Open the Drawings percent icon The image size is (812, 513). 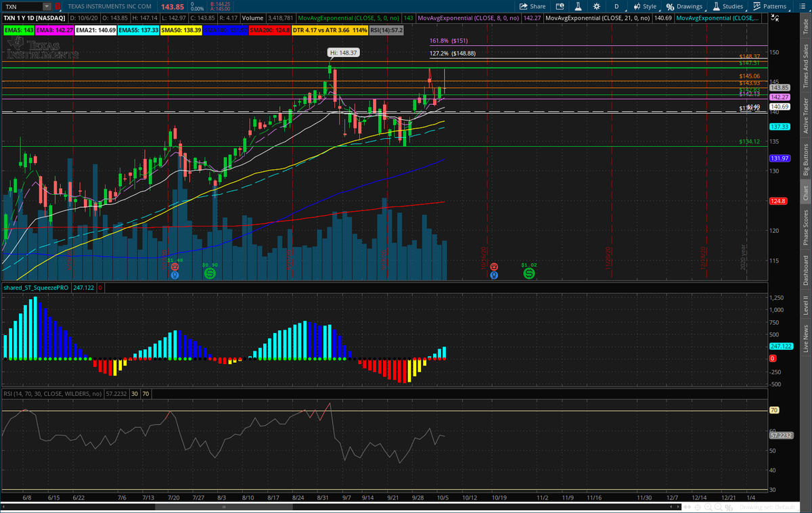coord(671,5)
